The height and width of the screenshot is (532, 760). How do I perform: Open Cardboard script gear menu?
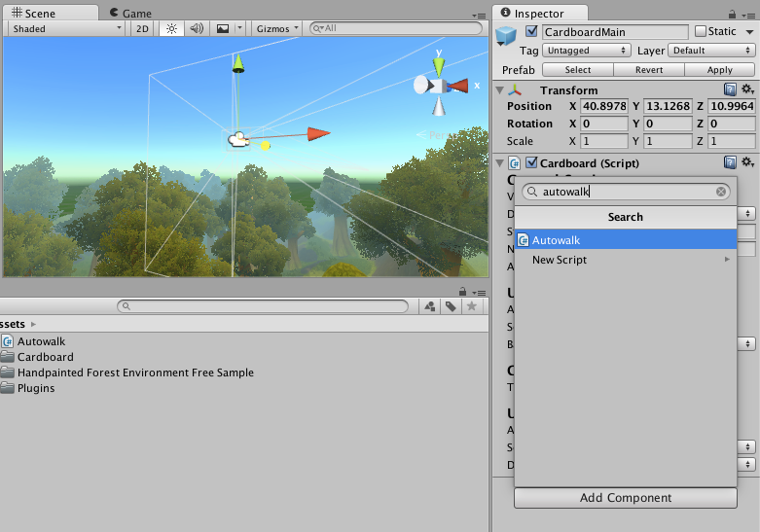coord(748,162)
